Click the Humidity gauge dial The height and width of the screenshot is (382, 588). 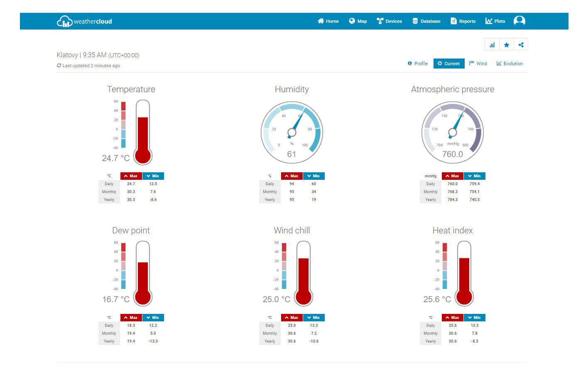pyautogui.click(x=292, y=132)
